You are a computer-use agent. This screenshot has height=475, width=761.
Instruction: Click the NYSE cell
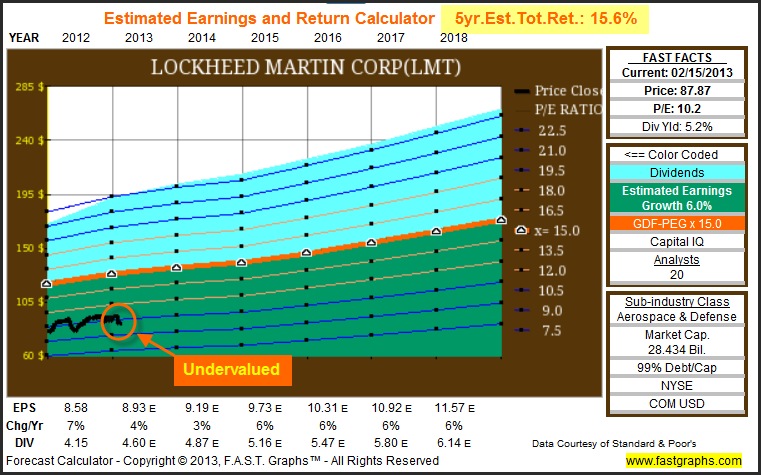coord(677,386)
